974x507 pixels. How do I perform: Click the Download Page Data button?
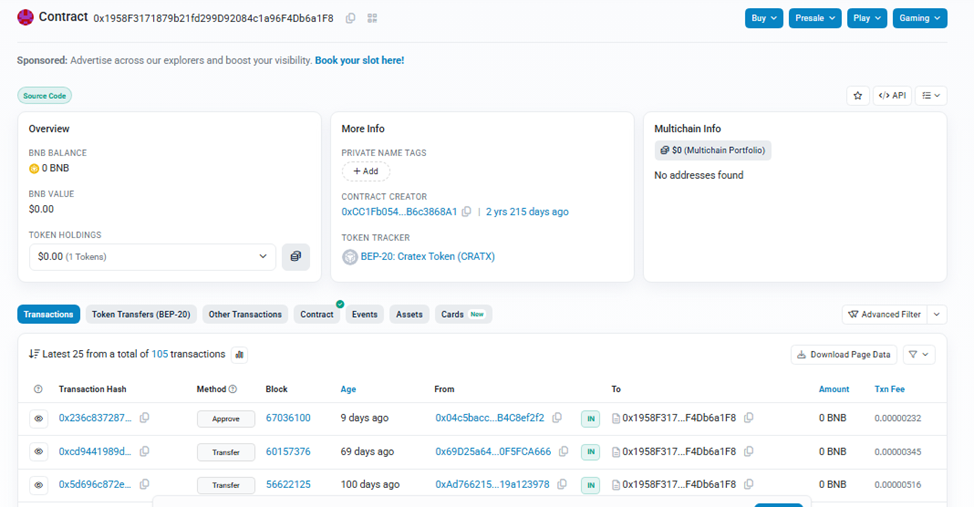(843, 354)
